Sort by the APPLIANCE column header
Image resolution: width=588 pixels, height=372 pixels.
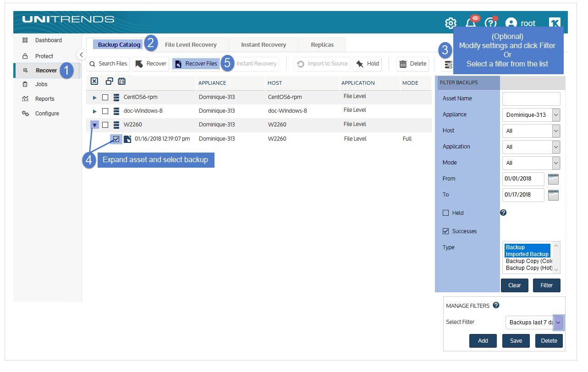tap(212, 83)
